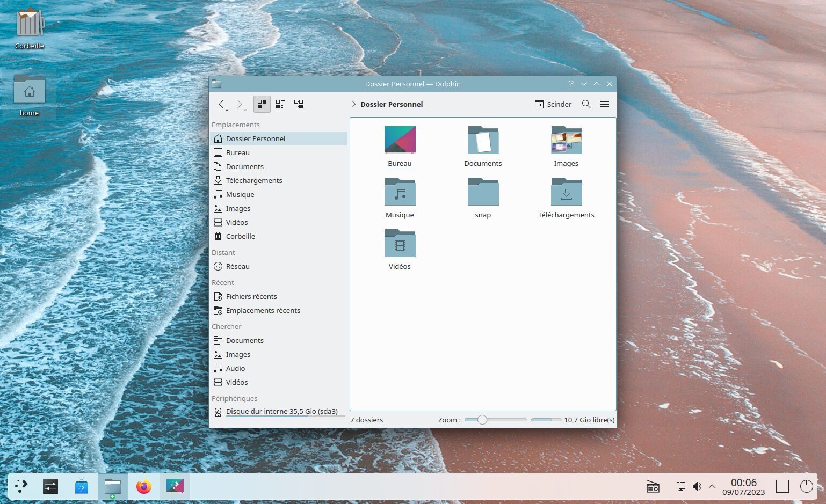Switch to Compact view mode
Image resolution: width=826 pixels, height=504 pixels.
tap(280, 104)
